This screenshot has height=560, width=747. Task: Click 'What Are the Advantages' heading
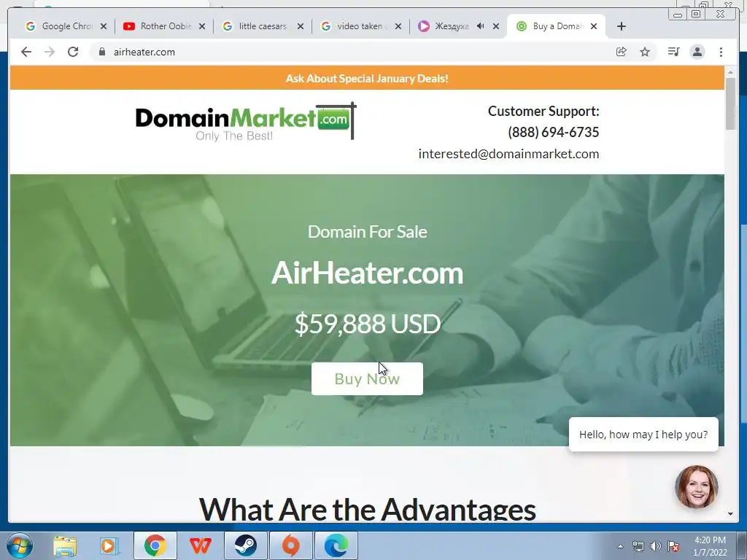(367, 508)
